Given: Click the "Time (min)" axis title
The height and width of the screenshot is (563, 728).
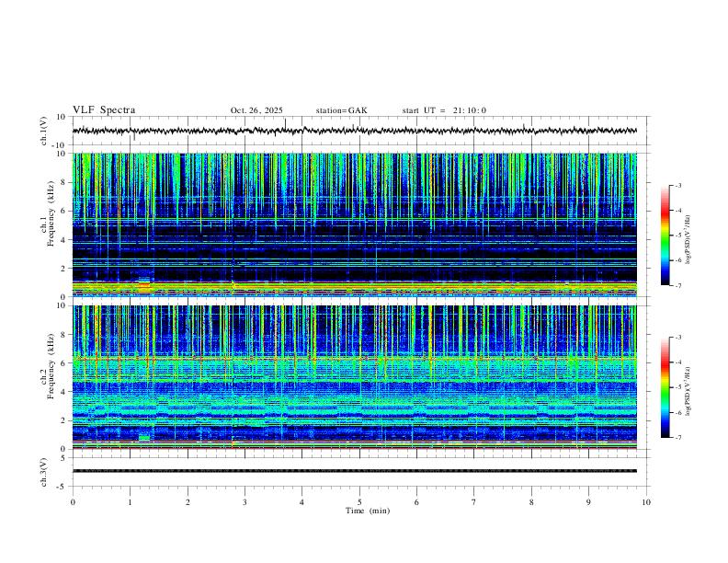Looking at the screenshot, I should (x=368, y=511).
